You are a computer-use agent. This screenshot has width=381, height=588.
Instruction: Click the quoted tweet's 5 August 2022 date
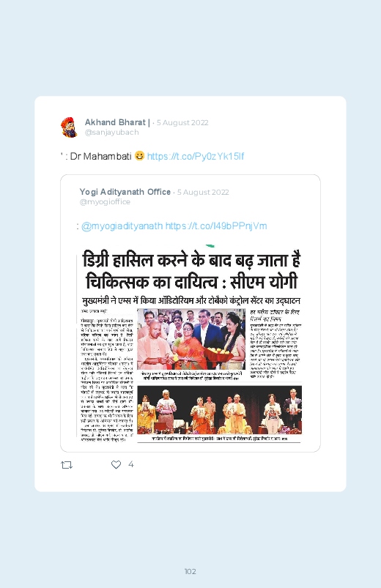click(x=203, y=192)
